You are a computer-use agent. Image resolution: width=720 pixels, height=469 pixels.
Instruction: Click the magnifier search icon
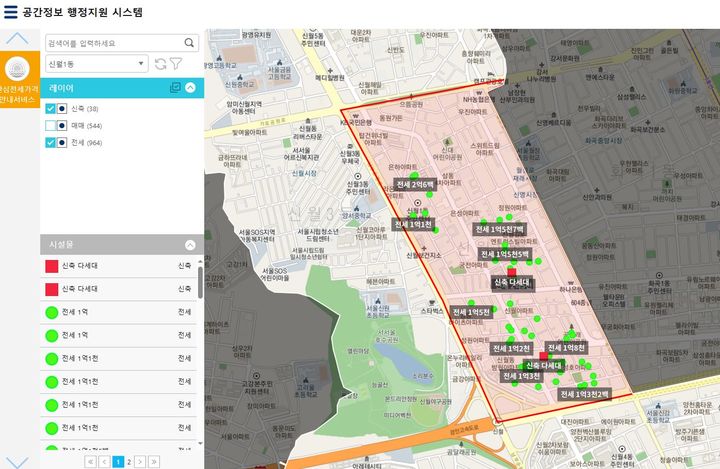190,43
